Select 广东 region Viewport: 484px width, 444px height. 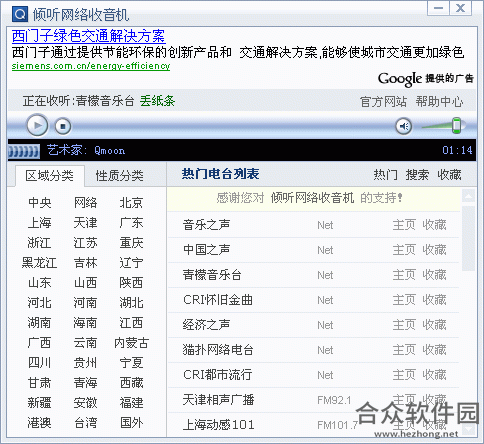(x=131, y=223)
